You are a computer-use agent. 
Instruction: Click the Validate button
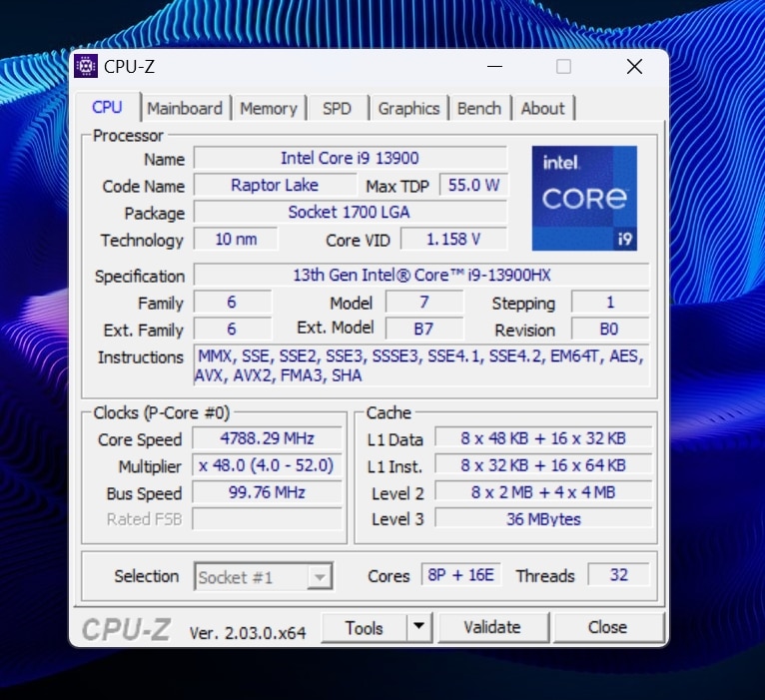(492, 627)
